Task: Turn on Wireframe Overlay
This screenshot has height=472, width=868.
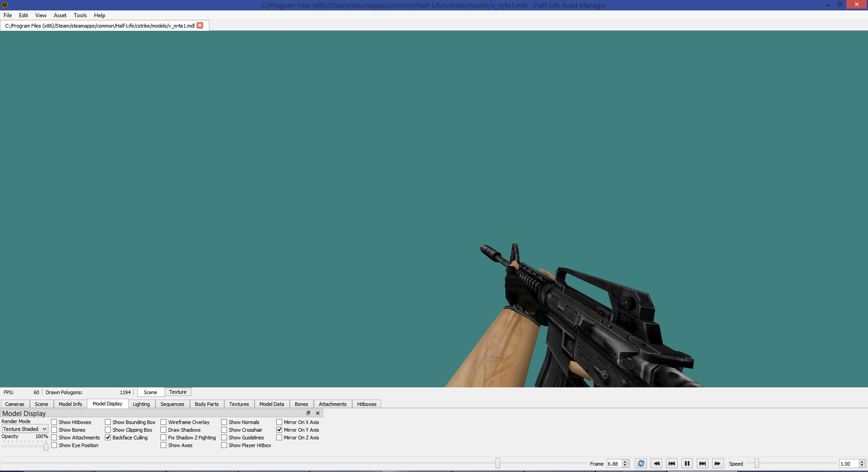Action: point(163,422)
